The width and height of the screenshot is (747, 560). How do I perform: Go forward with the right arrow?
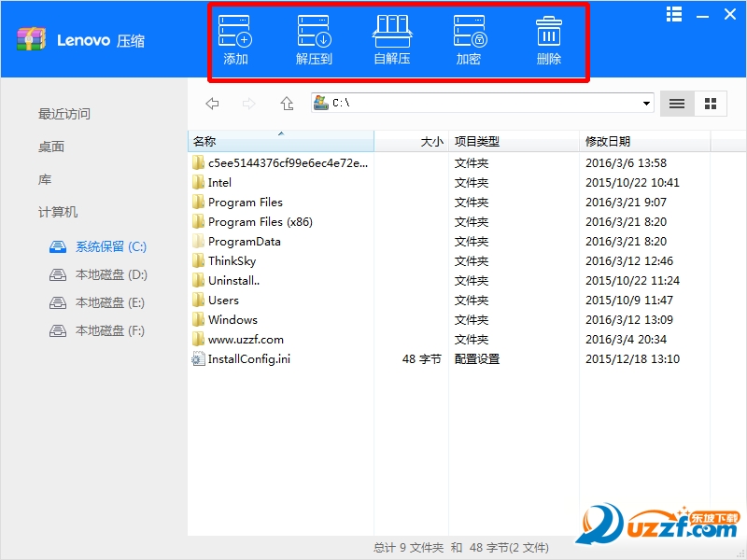248,104
